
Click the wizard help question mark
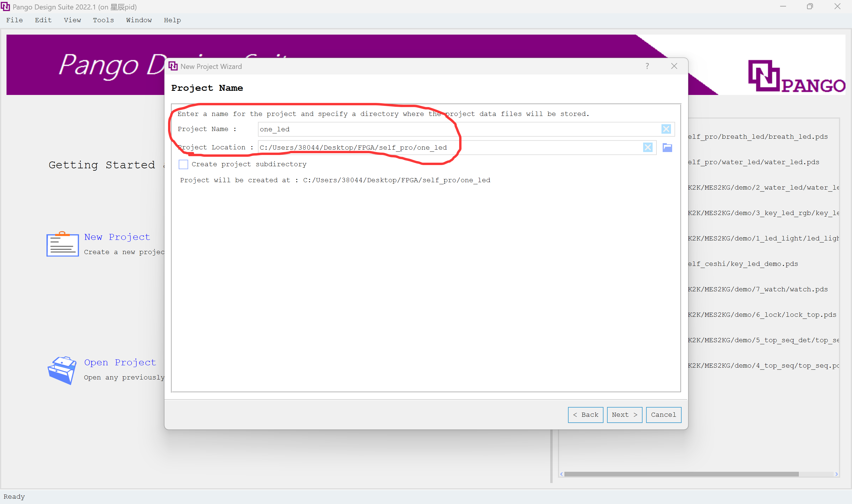click(647, 66)
